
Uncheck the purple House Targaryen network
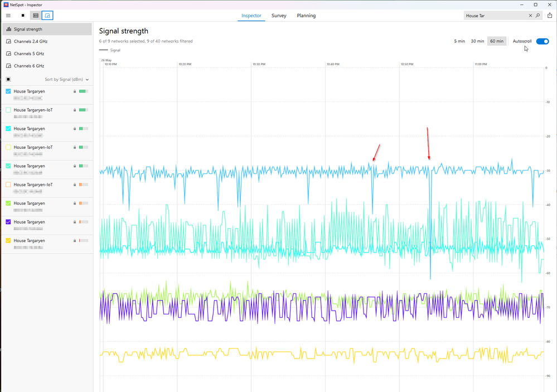(8, 222)
